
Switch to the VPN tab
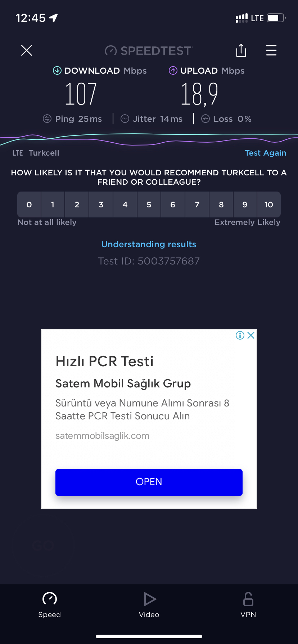tap(248, 605)
